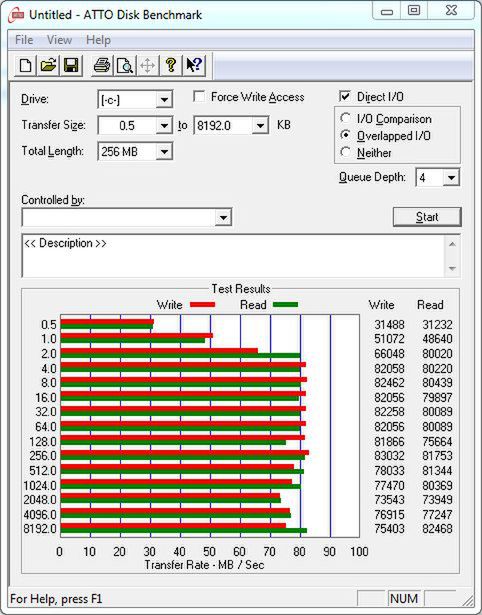
Task: Click the Read column header of results
Action: (x=430, y=305)
